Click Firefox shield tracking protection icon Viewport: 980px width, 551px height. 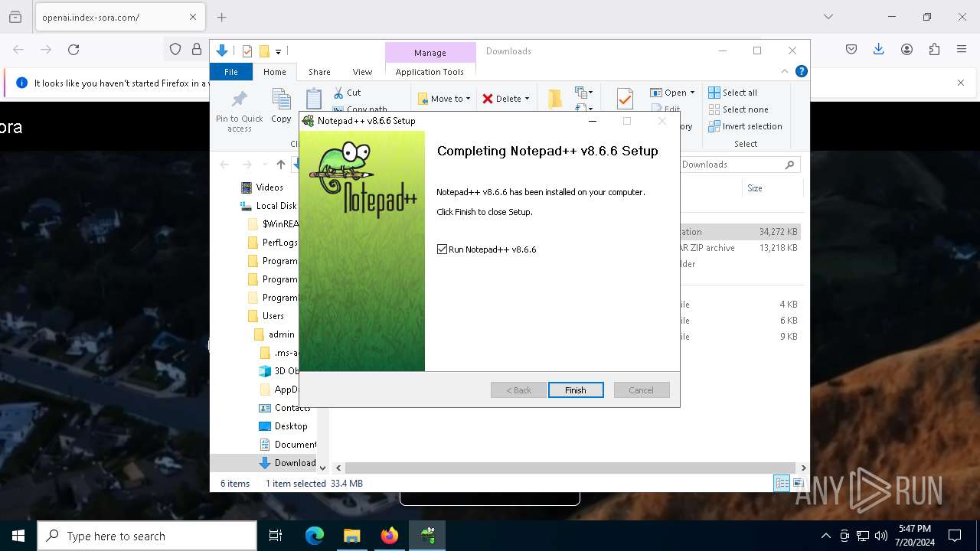click(175, 50)
